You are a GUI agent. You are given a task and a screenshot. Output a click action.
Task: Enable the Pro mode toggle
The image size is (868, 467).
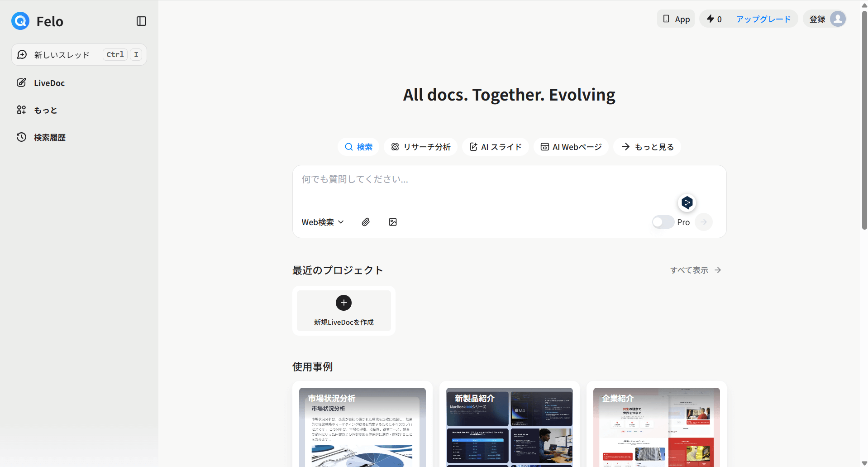[663, 222]
